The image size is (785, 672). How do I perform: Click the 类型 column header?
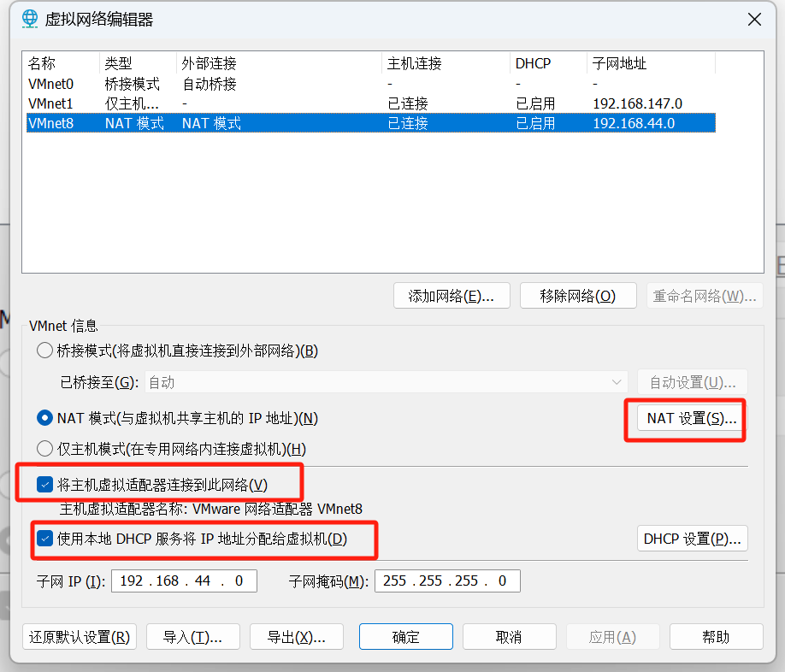[139, 63]
